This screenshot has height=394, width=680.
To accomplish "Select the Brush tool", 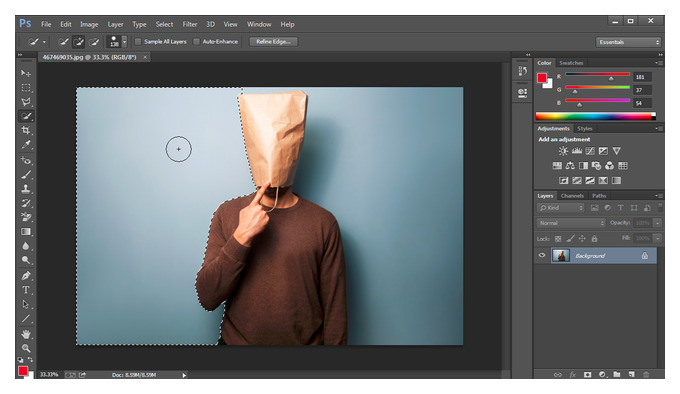I will coord(26,175).
